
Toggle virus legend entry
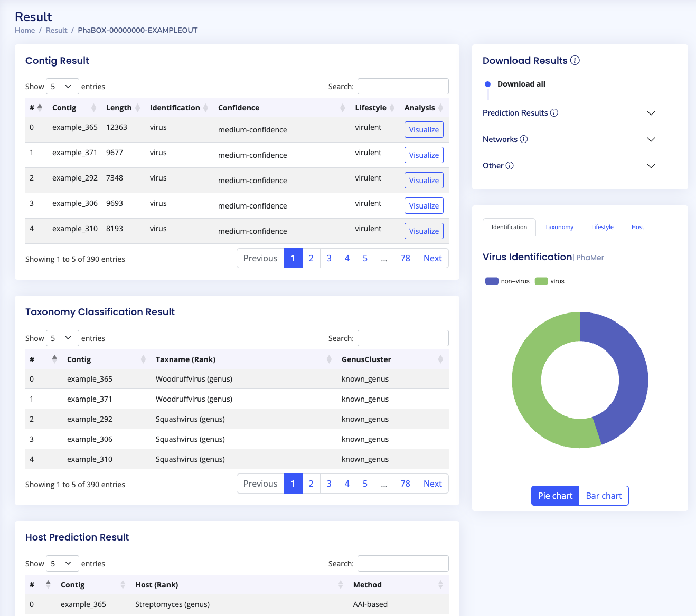click(549, 281)
